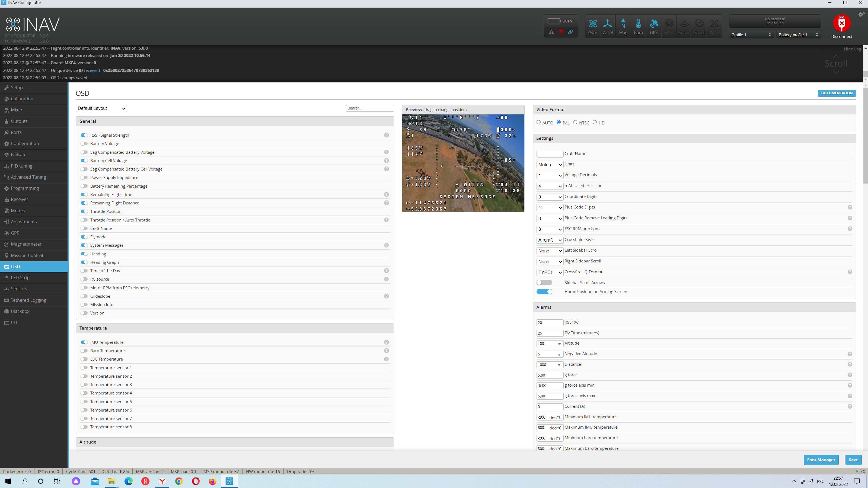Screen dimensions: 868x488
Task: Open the PID tuning sidebar section
Action: [22, 166]
